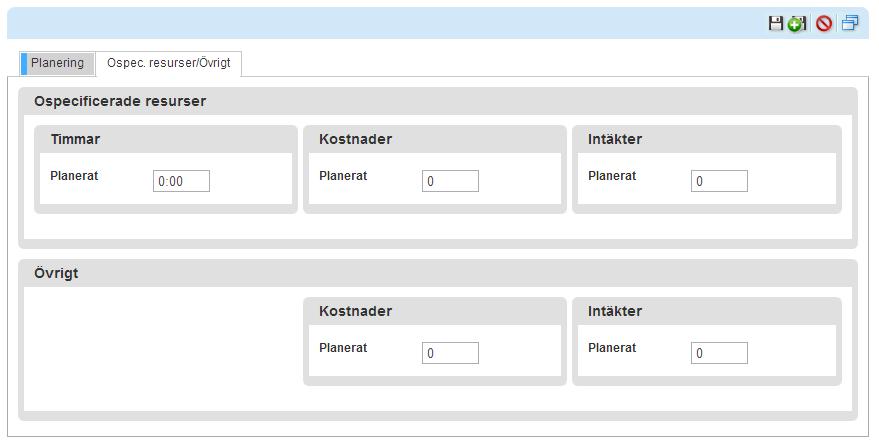The image size is (879, 445).
Task: Click the Övrigt section heading
Action: 56,274
